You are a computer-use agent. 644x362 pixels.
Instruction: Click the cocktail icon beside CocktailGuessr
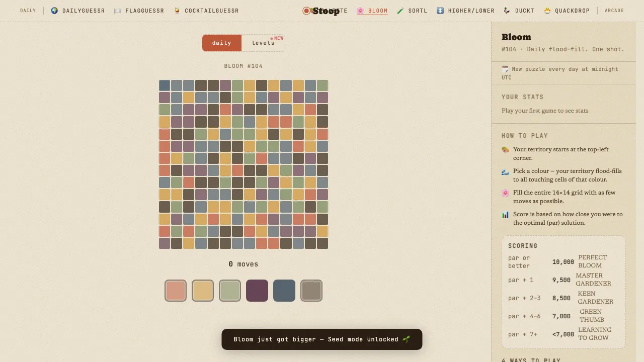177,11
